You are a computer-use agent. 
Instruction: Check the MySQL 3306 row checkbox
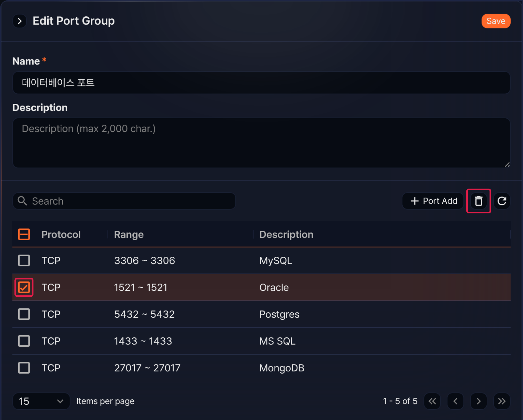click(24, 260)
